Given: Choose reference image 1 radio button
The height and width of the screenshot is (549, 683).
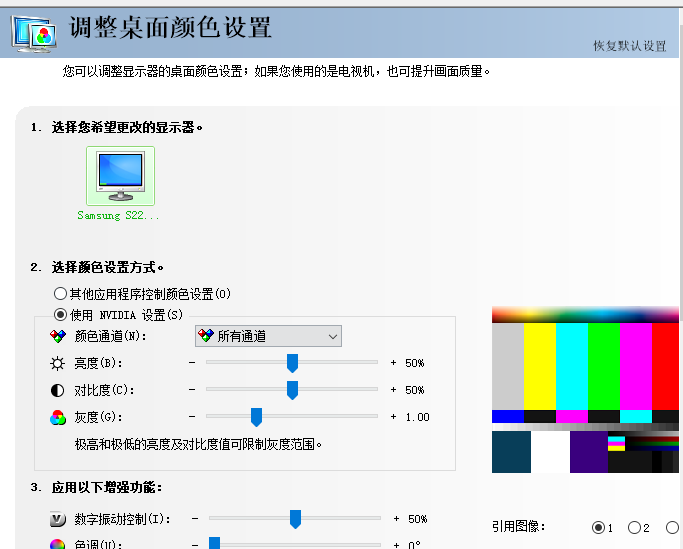Looking at the screenshot, I should click(x=599, y=527).
